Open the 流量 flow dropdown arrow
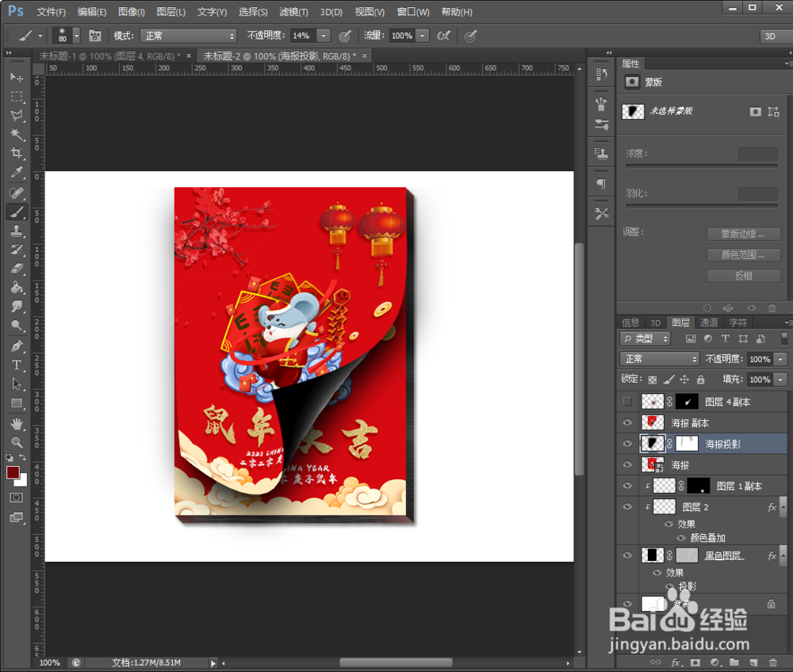Screen dimensions: 793x672 (423, 36)
